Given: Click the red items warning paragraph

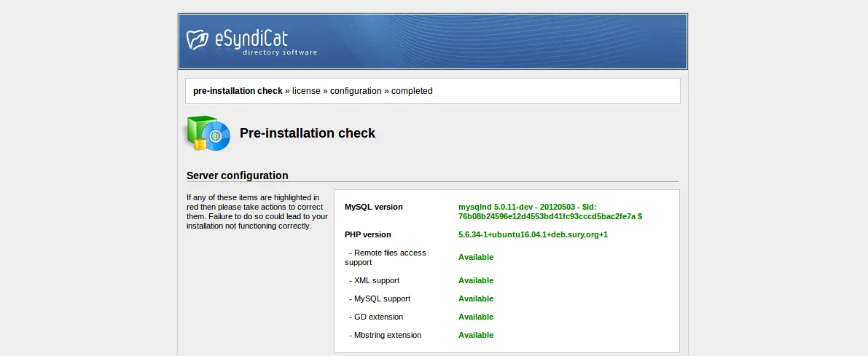Looking at the screenshot, I should [257, 212].
